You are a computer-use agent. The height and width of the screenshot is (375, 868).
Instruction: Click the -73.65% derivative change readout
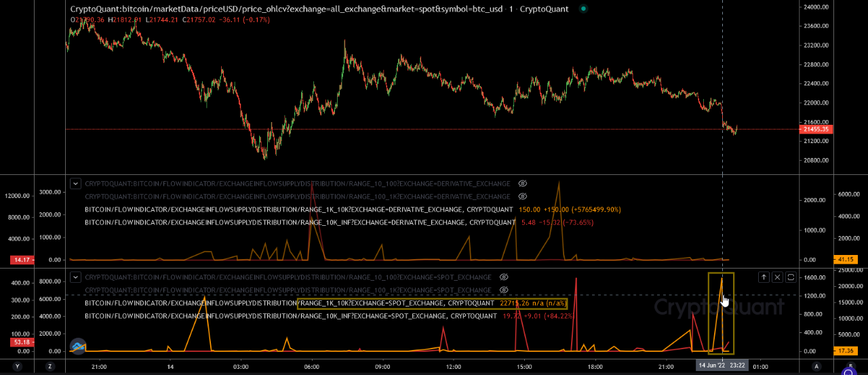[575, 222]
